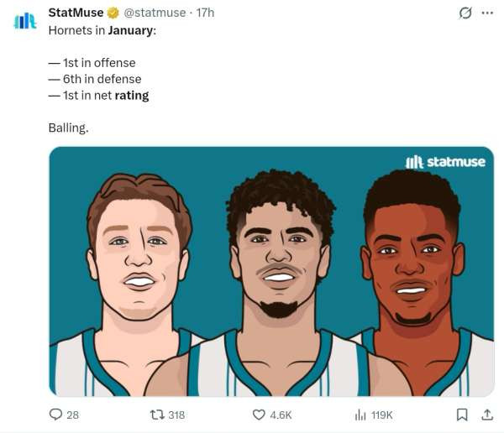Open the StatMuse display name link
Screen dimensions: 504x433
click(76, 13)
